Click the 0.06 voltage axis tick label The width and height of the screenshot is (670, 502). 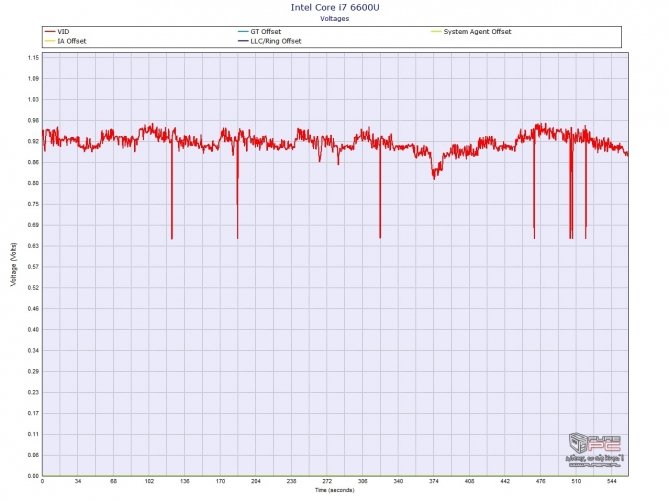33,455
